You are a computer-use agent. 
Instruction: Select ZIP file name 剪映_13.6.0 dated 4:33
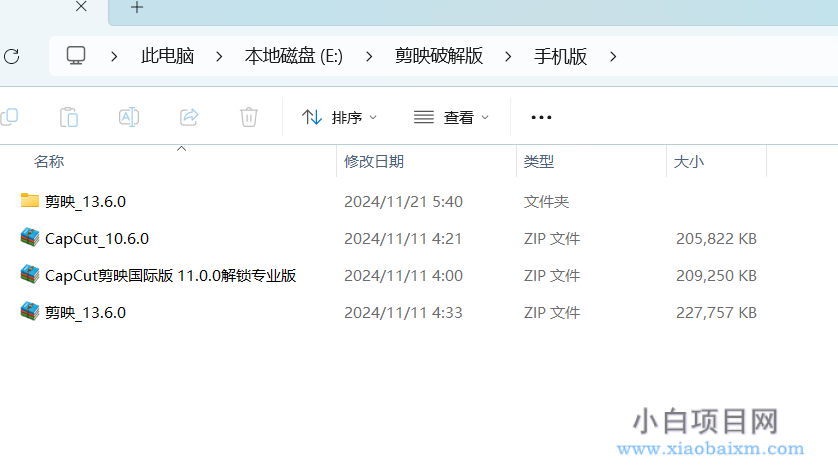[x=86, y=312]
